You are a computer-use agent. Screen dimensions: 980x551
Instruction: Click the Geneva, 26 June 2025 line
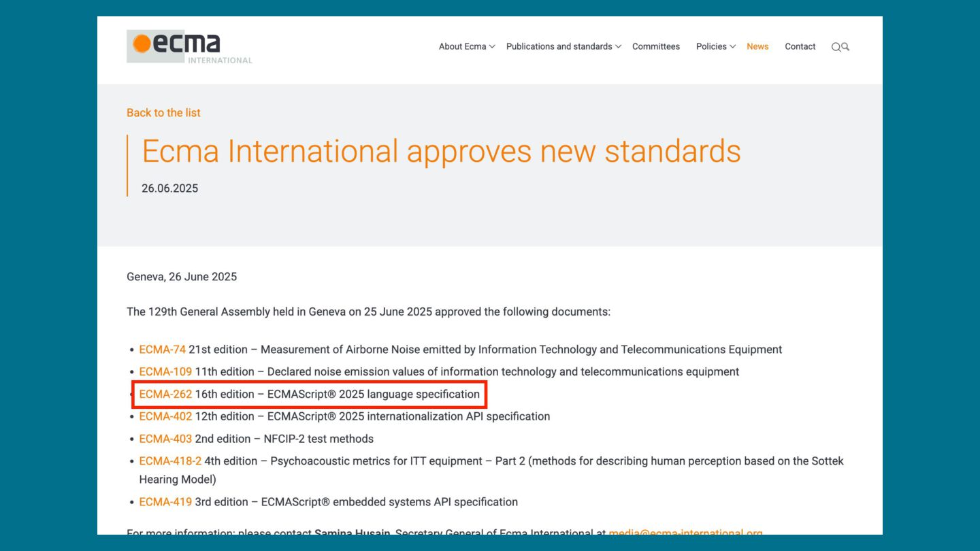[x=182, y=277]
